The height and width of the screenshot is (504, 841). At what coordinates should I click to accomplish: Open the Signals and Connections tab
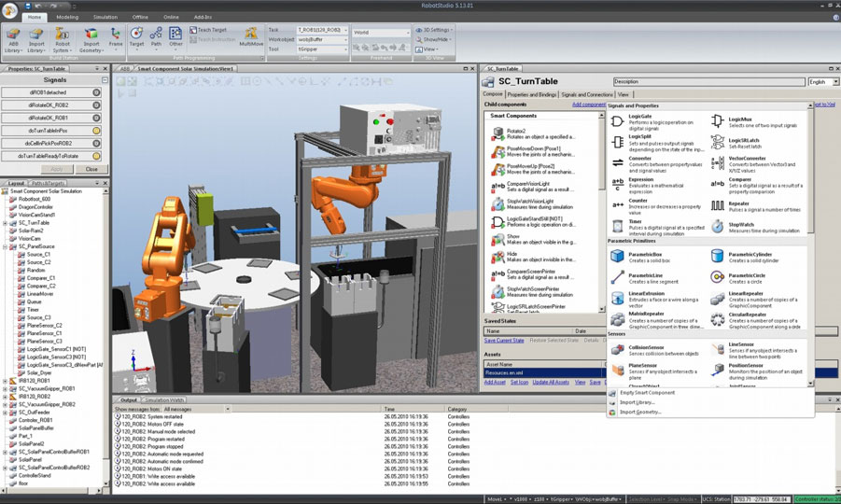tap(587, 95)
